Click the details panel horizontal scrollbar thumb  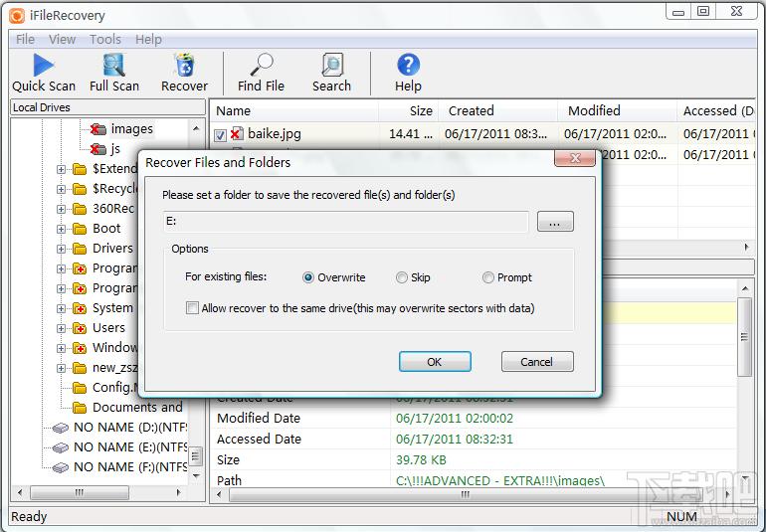click(x=466, y=494)
